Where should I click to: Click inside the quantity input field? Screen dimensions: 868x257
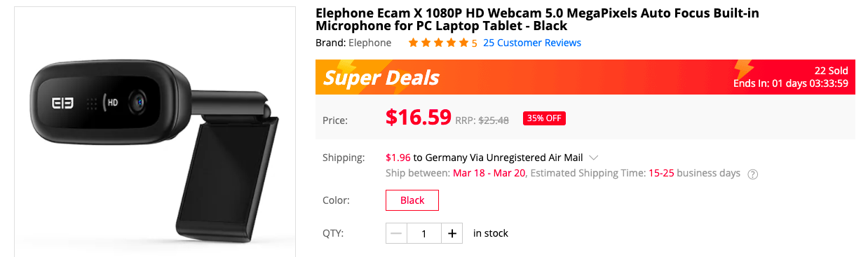(424, 233)
